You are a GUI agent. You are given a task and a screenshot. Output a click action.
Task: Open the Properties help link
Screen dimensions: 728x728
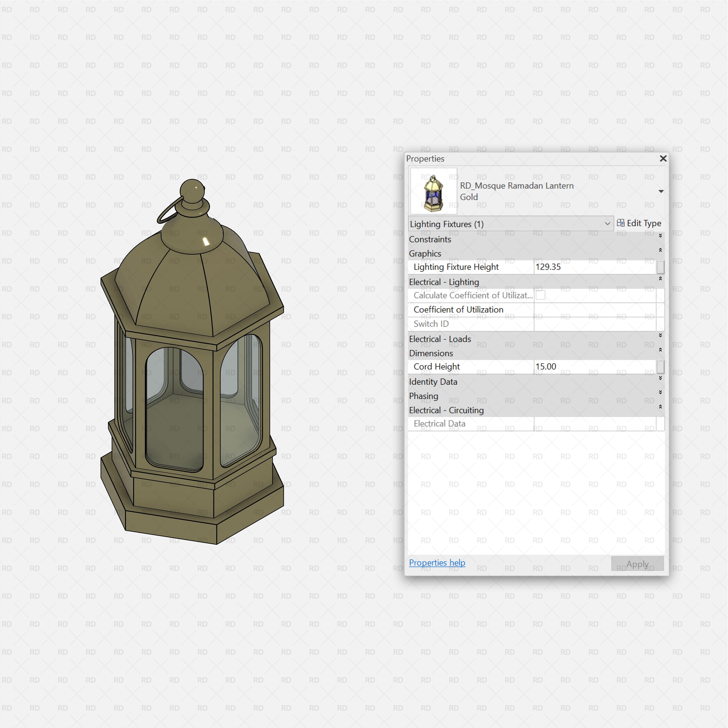tap(437, 563)
